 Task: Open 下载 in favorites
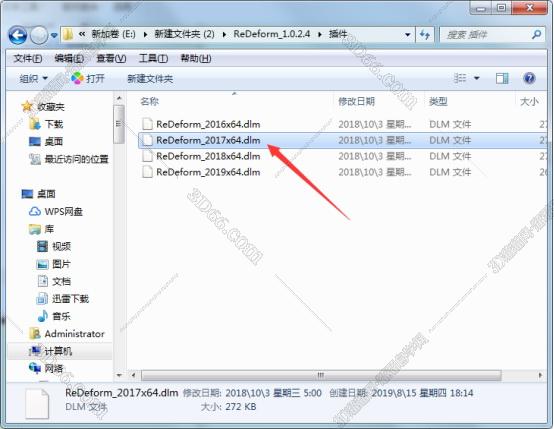[x=54, y=124]
